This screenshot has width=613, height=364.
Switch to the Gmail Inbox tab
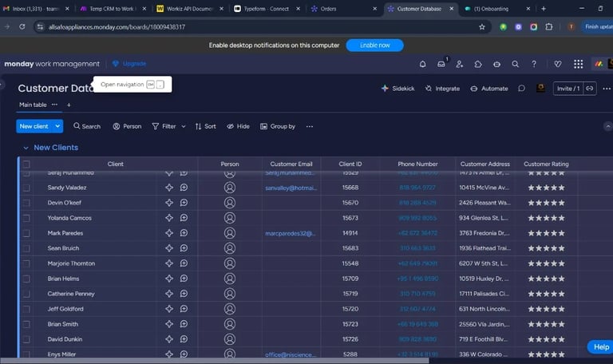[35, 9]
